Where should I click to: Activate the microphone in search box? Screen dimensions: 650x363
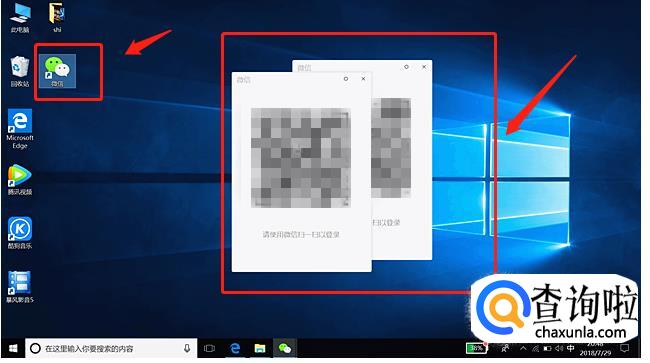pos(187,348)
